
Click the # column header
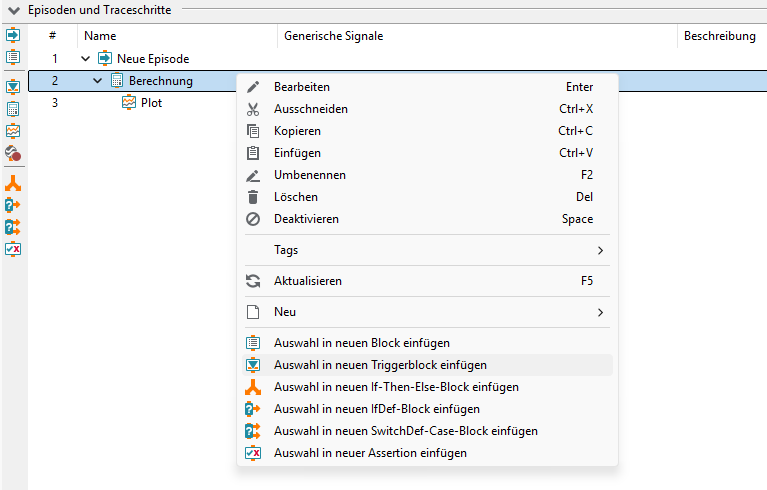(52, 36)
